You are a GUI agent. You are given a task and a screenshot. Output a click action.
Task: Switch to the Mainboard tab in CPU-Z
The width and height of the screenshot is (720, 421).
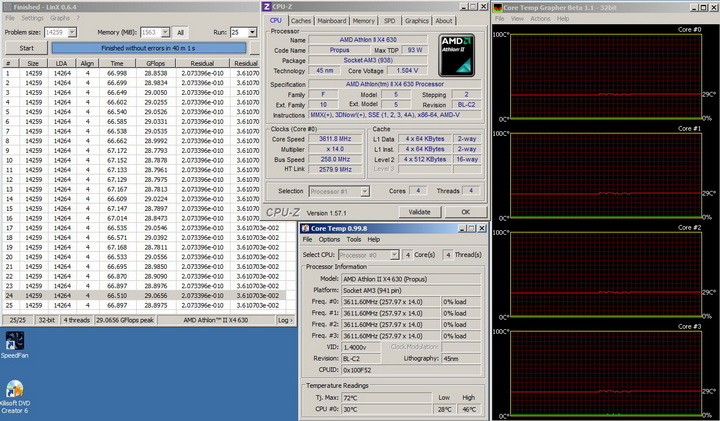(x=332, y=20)
